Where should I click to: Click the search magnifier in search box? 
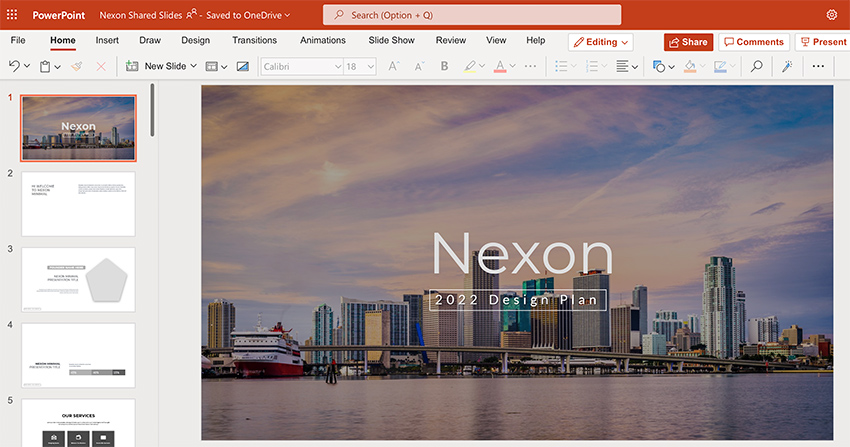click(x=339, y=15)
